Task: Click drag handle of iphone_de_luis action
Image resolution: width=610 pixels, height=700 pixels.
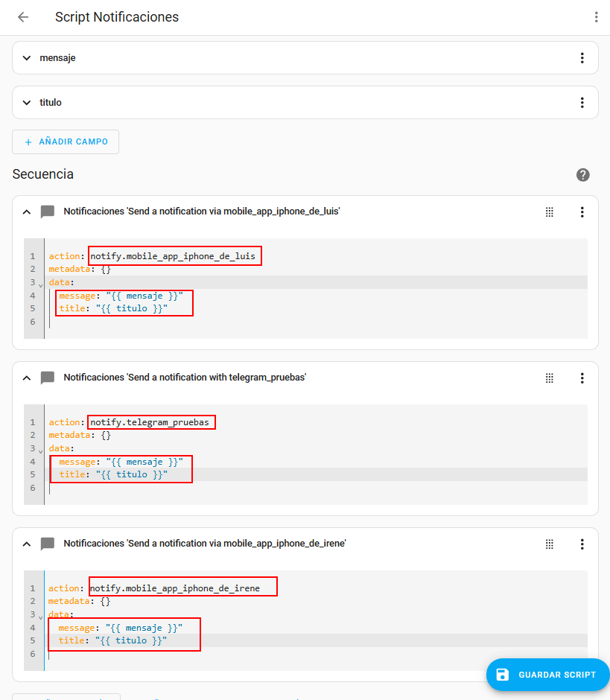Action: (550, 212)
